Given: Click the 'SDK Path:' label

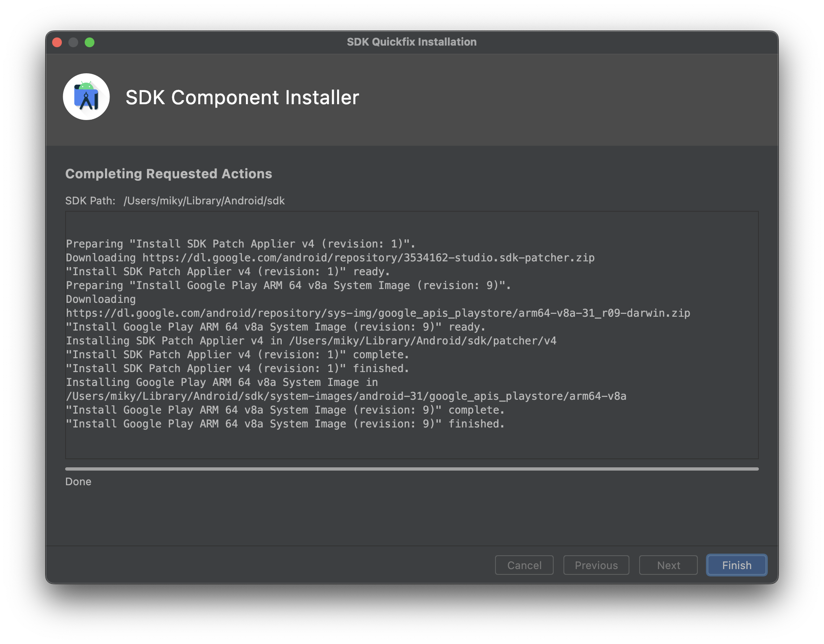Looking at the screenshot, I should (x=90, y=201).
